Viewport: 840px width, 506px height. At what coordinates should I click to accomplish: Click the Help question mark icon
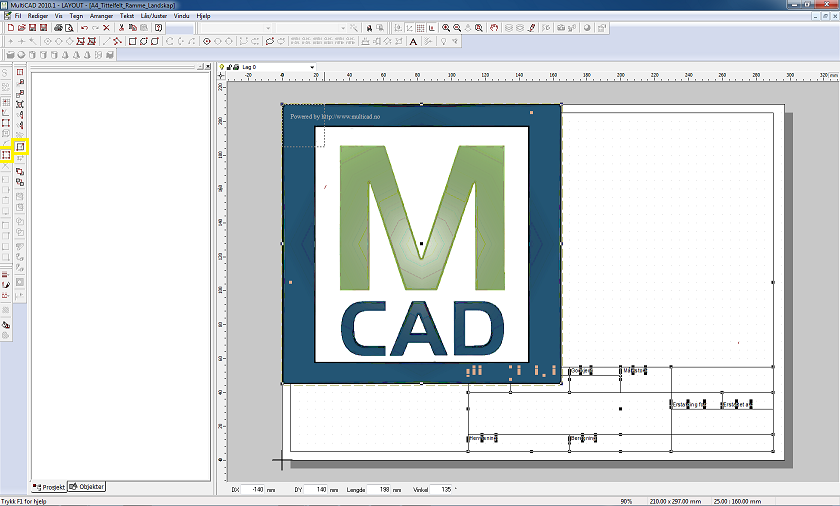(x=159, y=28)
